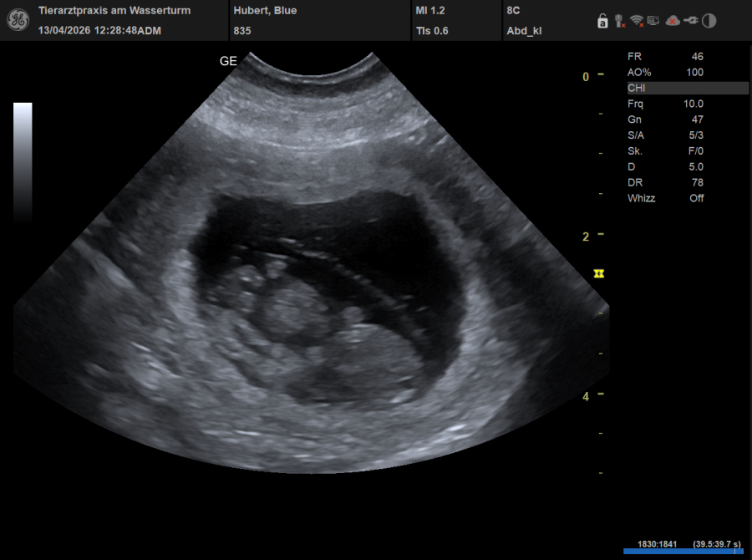Click the GE monitor display icon

point(653,21)
